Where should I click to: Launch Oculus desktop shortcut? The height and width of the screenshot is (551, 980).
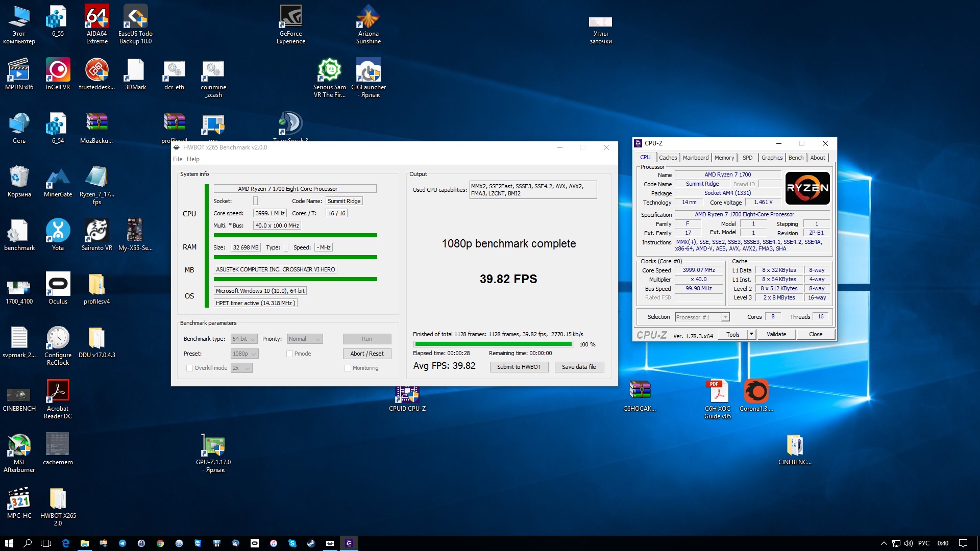tap(58, 285)
